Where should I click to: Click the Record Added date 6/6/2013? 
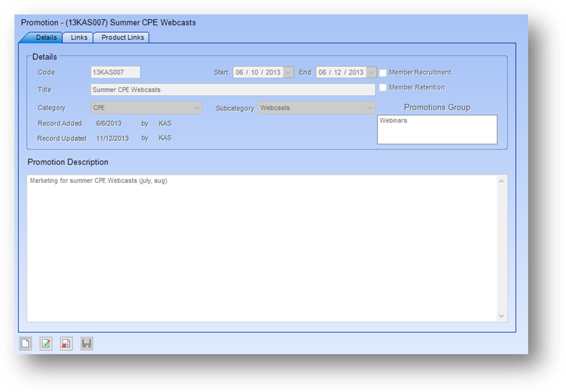pyautogui.click(x=109, y=124)
